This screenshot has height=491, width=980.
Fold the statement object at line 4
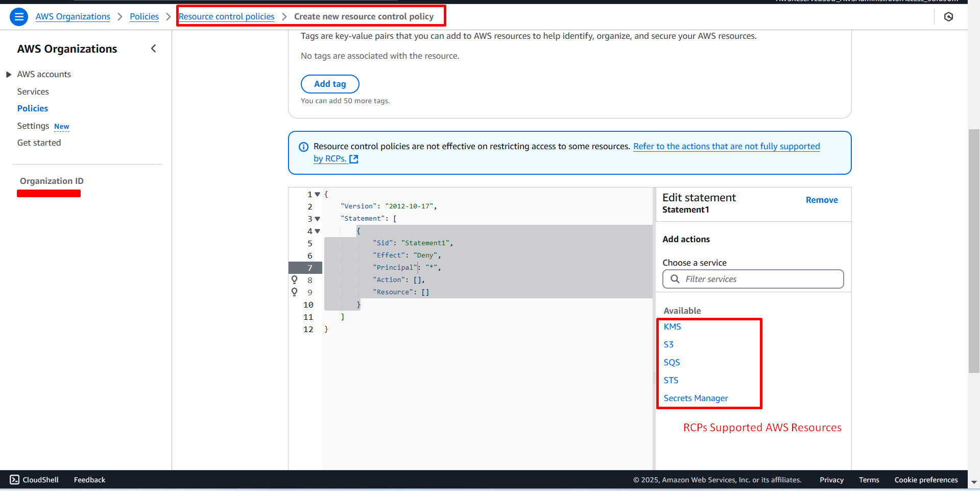pyautogui.click(x=317, y=231)
